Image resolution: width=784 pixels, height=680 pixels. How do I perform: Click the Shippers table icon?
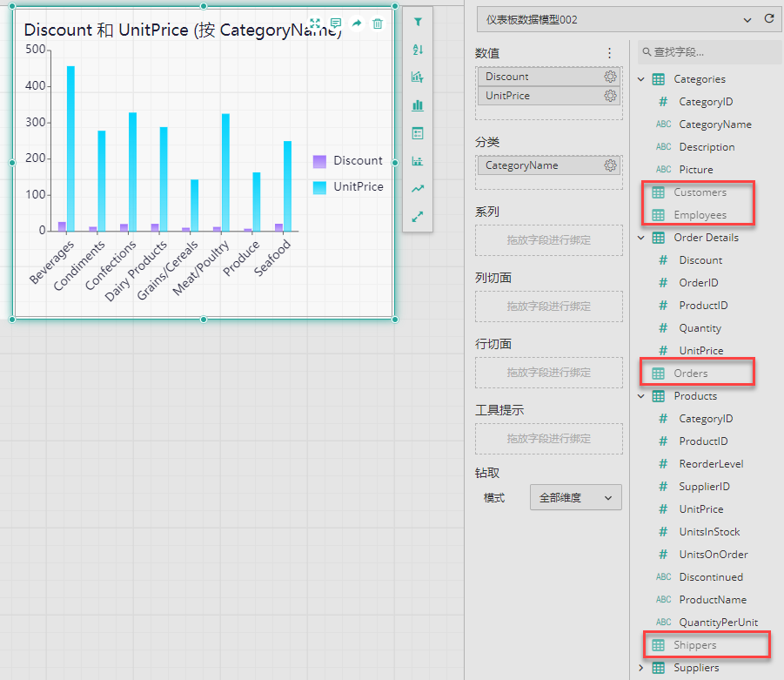pyautogui.click(x=659, y=645)
